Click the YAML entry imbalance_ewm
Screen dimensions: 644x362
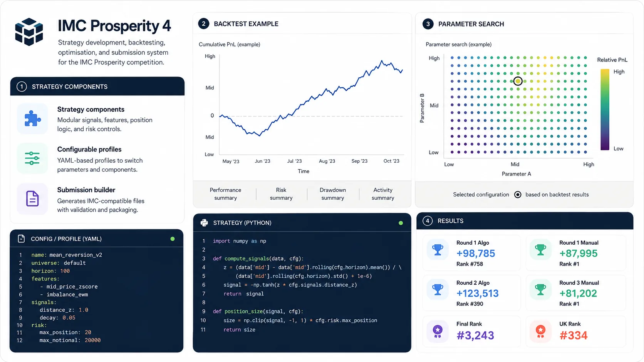pyautogui.click(x=67, y=294)
